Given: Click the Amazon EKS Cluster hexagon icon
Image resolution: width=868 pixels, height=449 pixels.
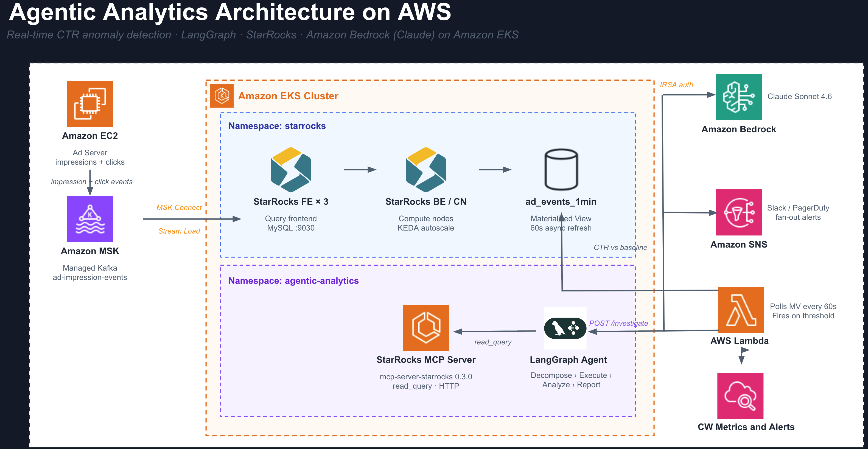Looking at the screenshot, I should 222,96.
